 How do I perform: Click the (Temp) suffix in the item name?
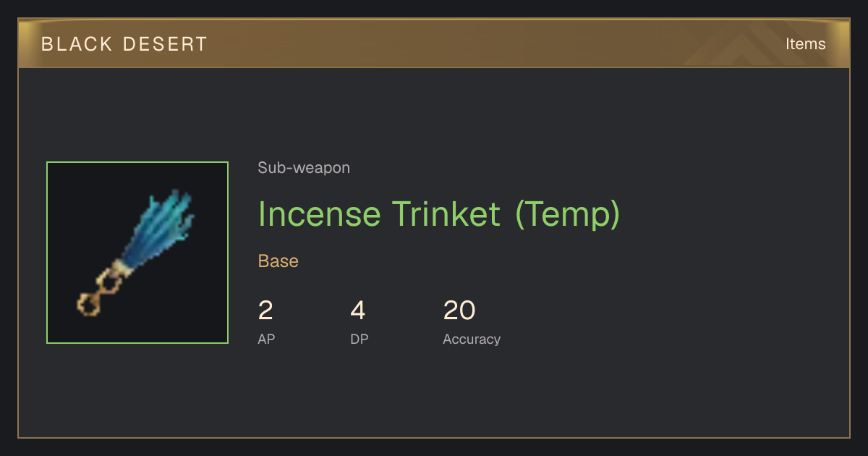click(568, 214)
